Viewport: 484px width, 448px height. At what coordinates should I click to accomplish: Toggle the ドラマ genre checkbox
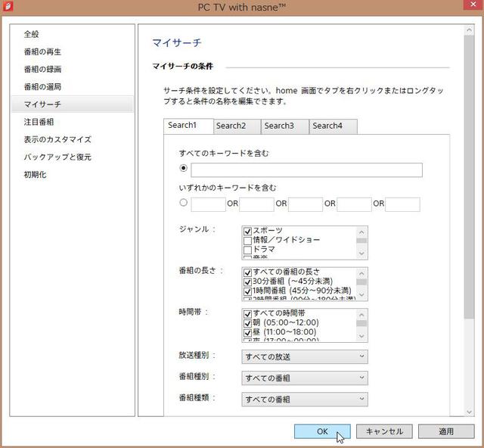click(247, 250)
